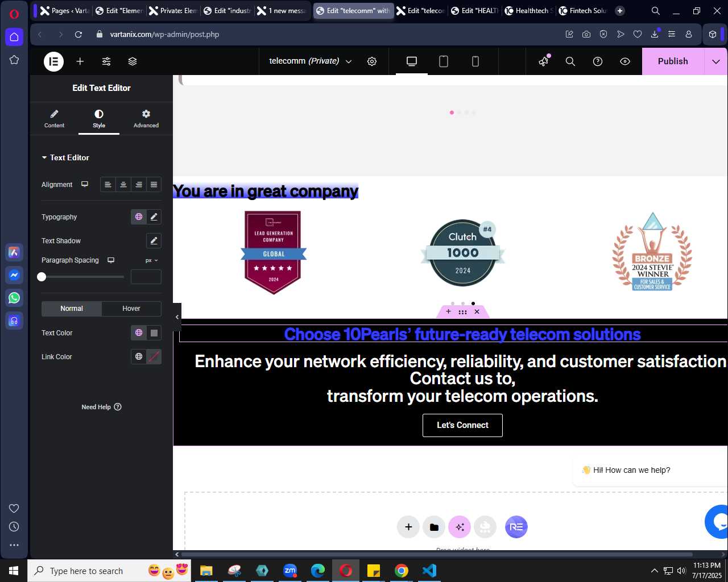728x582 pixels.
Task: Switch to the Style tab
Action: 99,119
